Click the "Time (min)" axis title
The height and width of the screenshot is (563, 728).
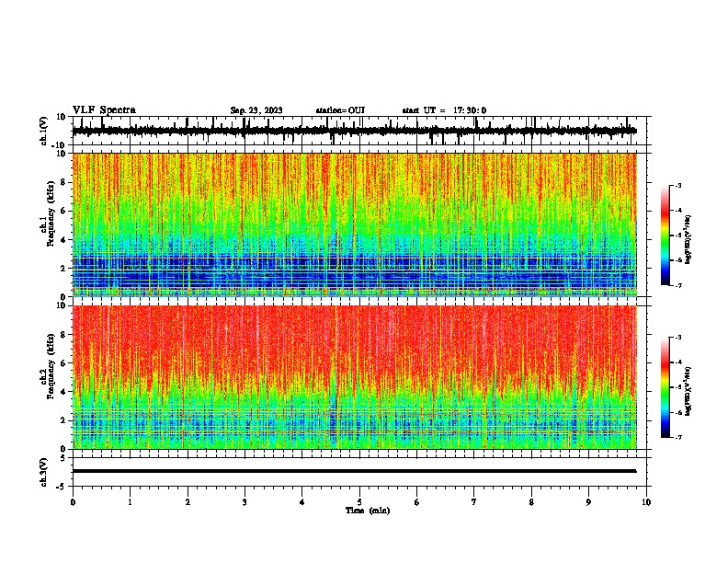point(368,511)
